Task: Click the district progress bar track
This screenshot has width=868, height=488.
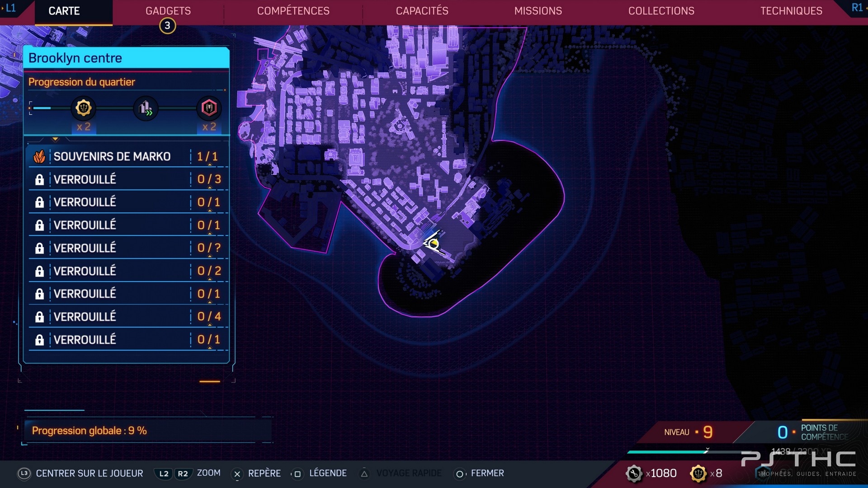Action: click(119, 108)
